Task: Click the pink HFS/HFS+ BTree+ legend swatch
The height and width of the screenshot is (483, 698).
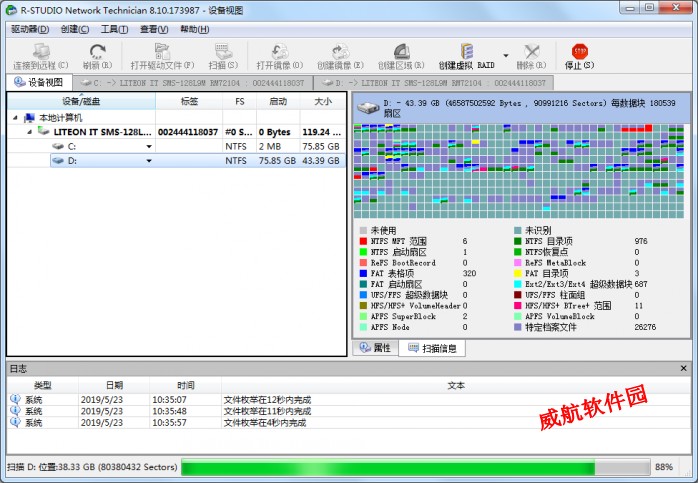Action: tap(518, 306)
